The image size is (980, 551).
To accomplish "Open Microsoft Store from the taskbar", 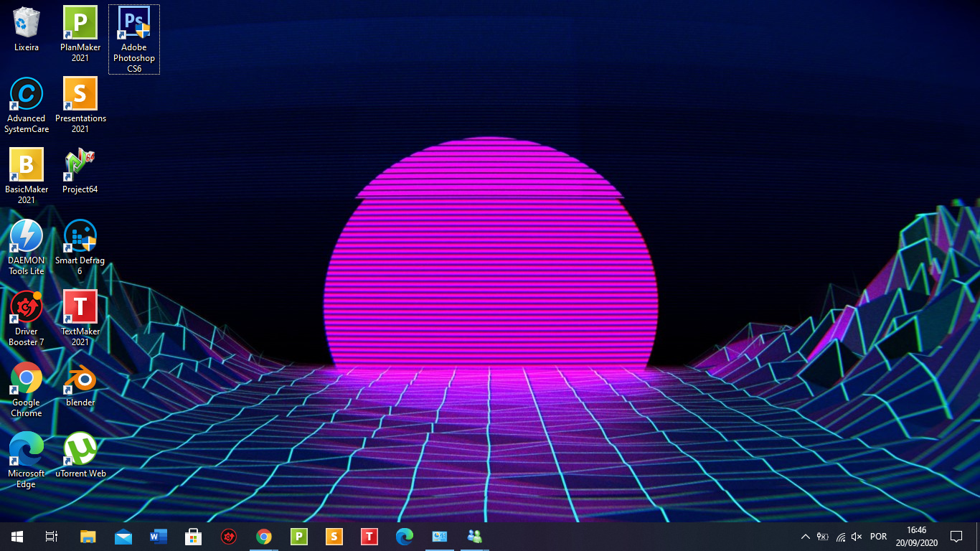I will (x=193, y=537).
